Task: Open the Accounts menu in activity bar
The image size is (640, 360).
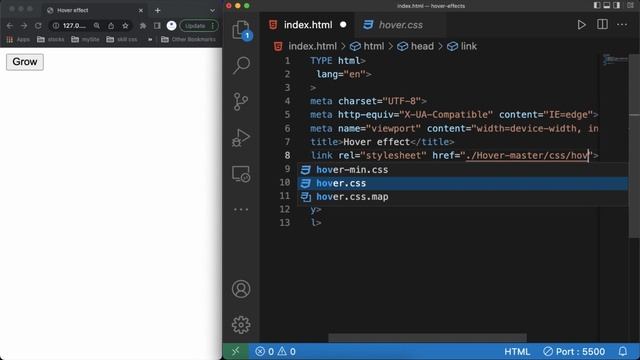Action: (x=241, y=289)
